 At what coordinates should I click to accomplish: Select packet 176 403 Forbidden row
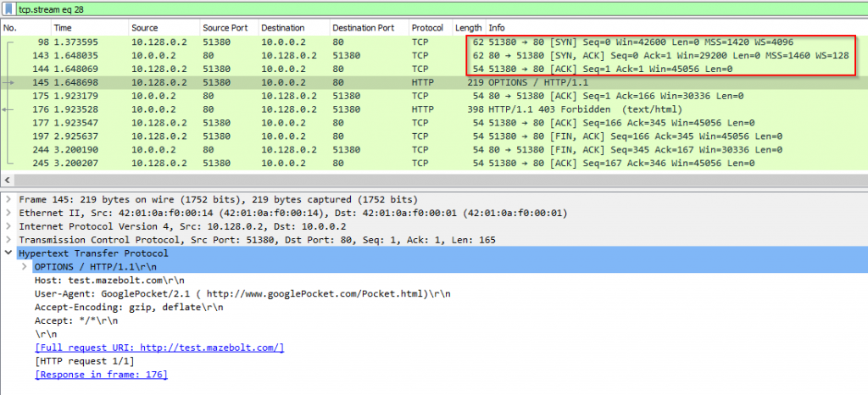click(434, 109)
